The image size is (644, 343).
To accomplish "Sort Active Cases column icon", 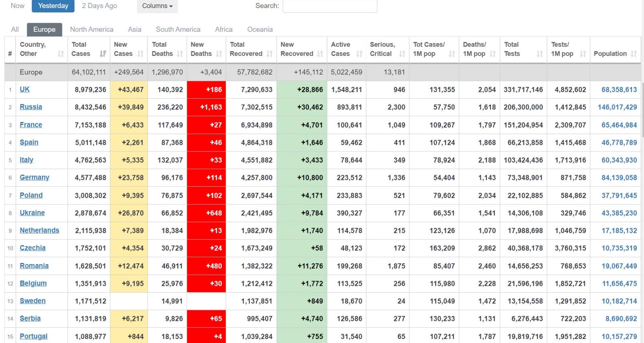I will point(359,54).
